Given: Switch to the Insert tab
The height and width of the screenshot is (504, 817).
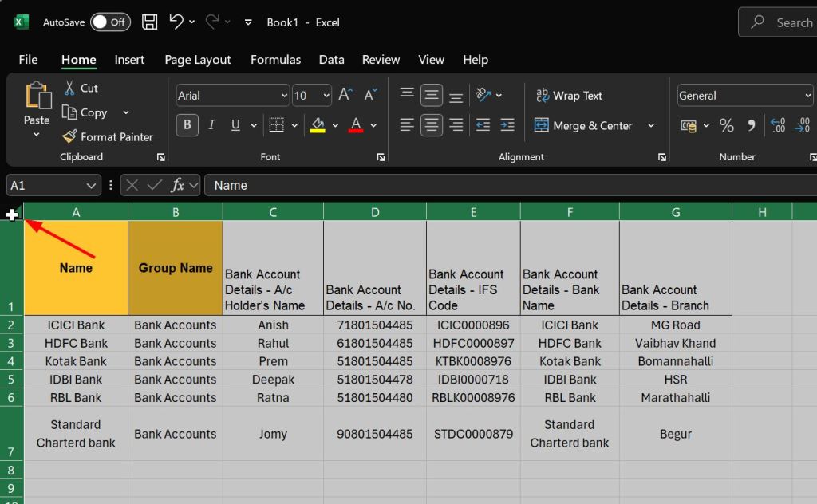Looking at the screenshot, I should [129, 60].
